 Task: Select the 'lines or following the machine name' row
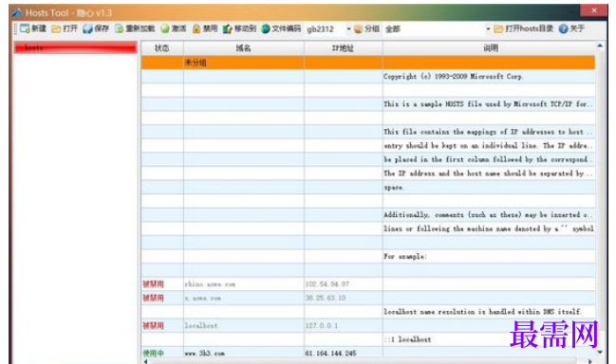coord(368,228)
